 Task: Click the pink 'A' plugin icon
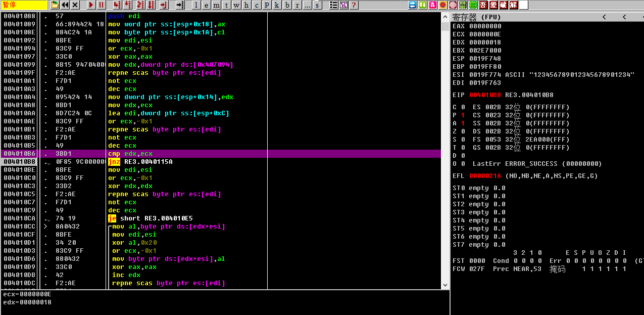pyautogui.click(x=432, y=5)
